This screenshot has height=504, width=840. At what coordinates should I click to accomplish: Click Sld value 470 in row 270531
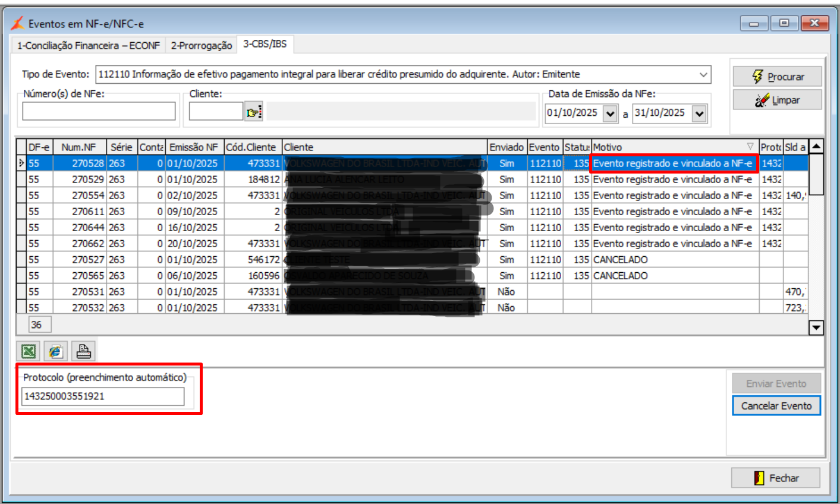click(796, 291)
